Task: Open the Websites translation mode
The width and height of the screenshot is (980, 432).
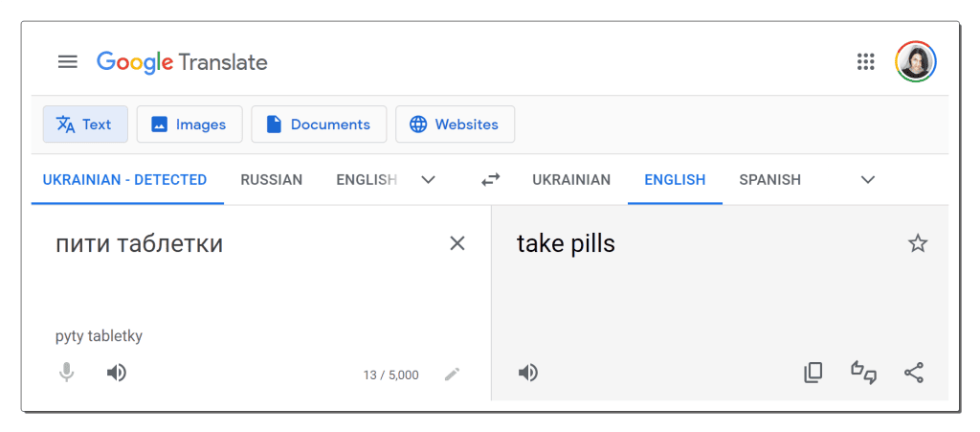Action: pyautogui.click(x=455, y=125)
